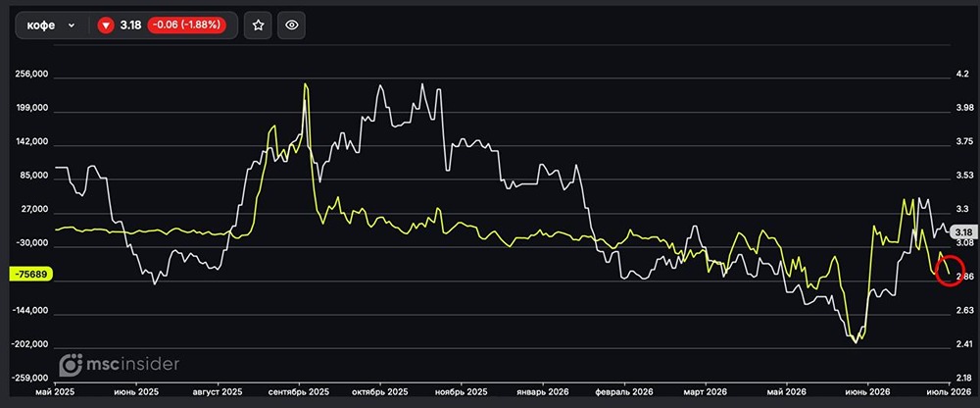The image size is (980, 408).
Task: Click the 4.2 right axis label
Action: (962, 74)
